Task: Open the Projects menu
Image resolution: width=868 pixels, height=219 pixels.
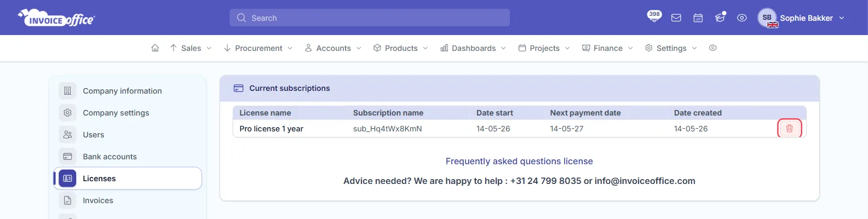Action: (x=544, y=48)
